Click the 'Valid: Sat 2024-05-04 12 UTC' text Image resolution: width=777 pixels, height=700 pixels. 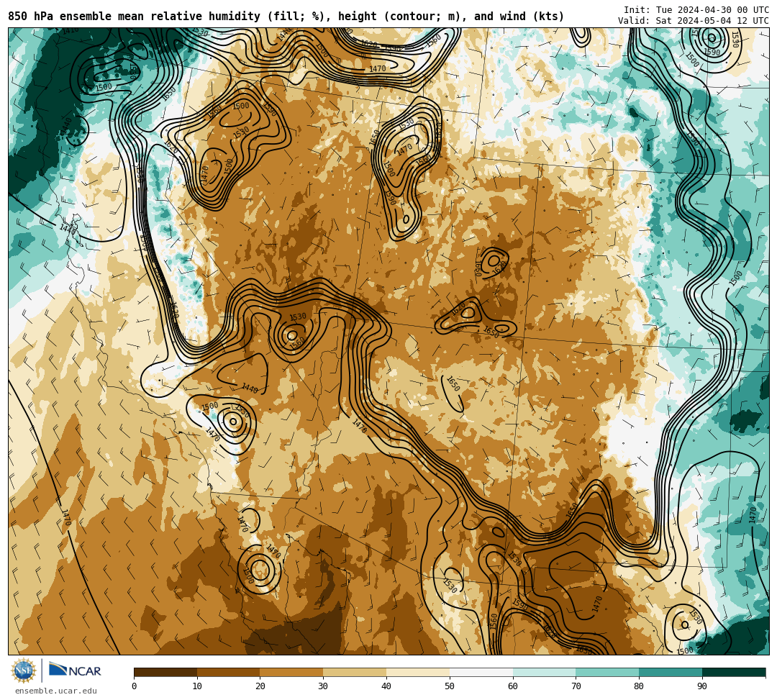(x=694, y=21)
